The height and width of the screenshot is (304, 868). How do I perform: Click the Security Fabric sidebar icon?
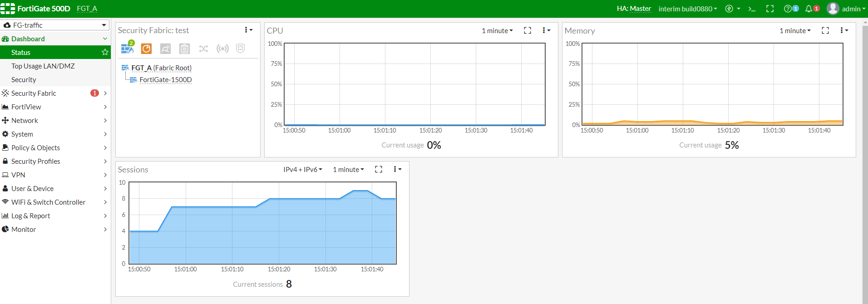coord(5,93)
